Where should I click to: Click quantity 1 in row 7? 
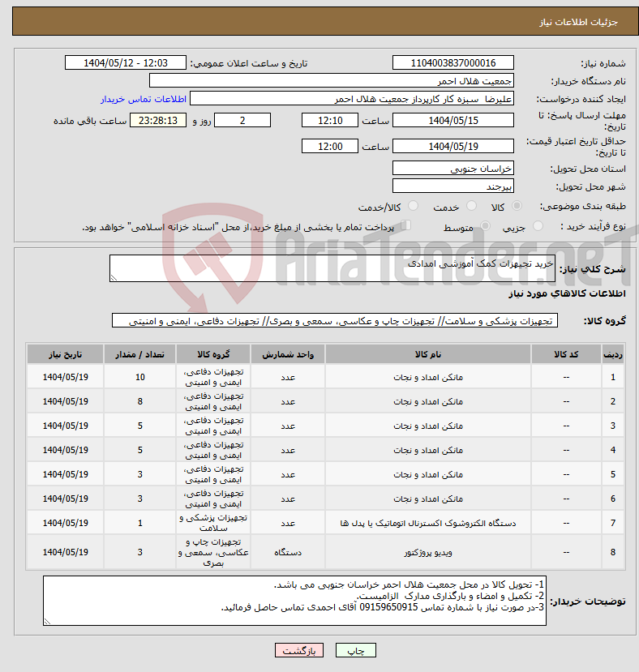tap(139, 524)
